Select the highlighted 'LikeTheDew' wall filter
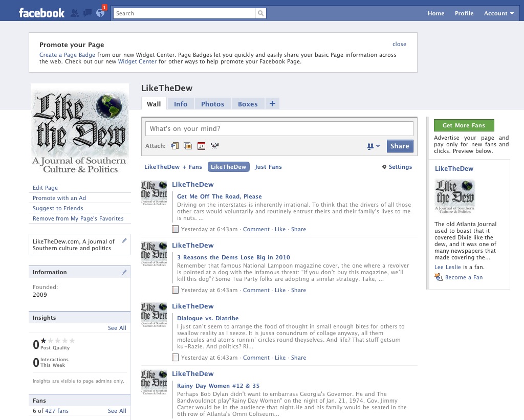The width and height of the screenshot is (524, 420). 228,167
